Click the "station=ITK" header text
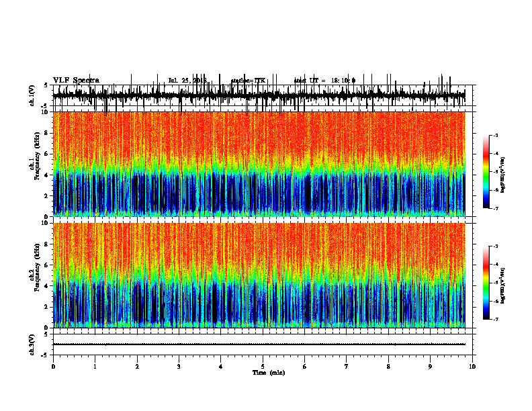This screenshot has height=411, width=532. pos(248,81)
